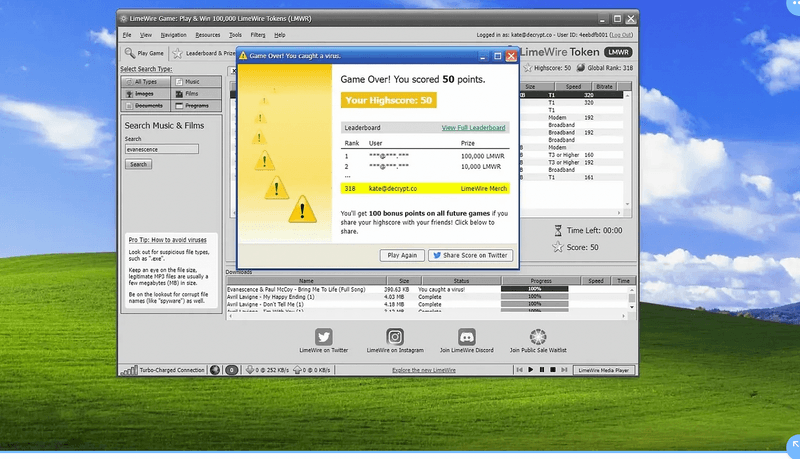Click the Play Again button
Viewport: 800px width, 459px height.
[x=402, y=256]
